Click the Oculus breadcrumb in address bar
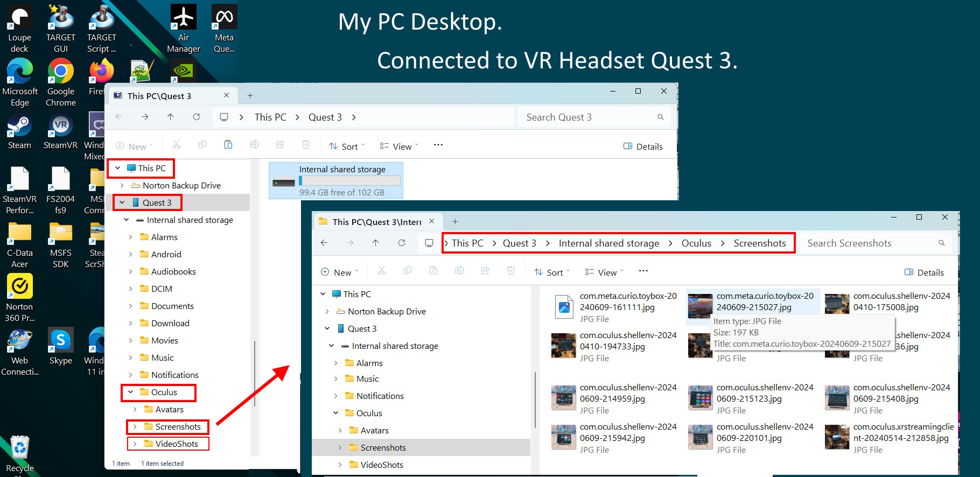The height and width of the screenshot is (477, 980). [696, 243]
